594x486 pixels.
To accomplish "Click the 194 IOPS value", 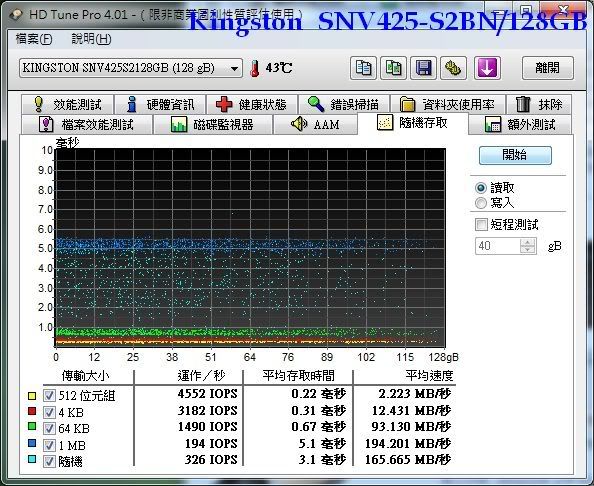I will [x=211, y=444].
